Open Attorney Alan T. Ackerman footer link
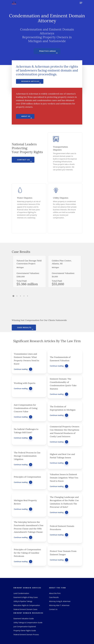The height and width of the screenshot is (644, 94). (59, 605)
